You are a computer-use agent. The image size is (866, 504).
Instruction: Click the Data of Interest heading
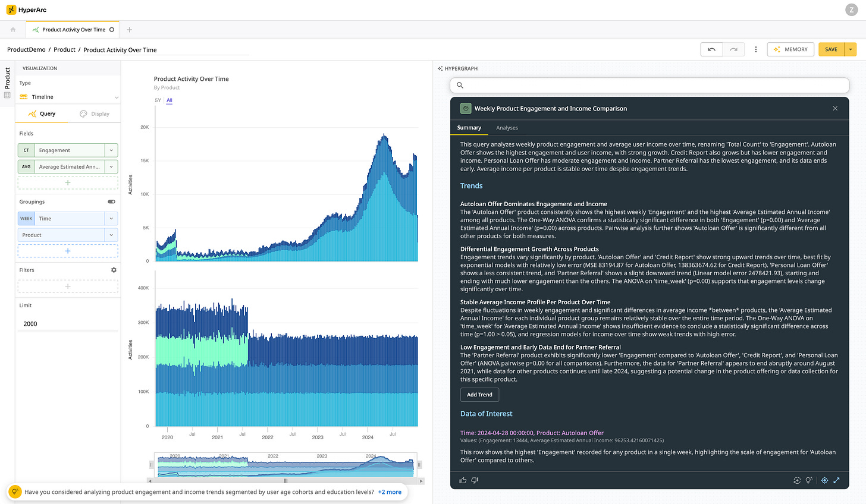pyautogui.click(x=486, y=414)
